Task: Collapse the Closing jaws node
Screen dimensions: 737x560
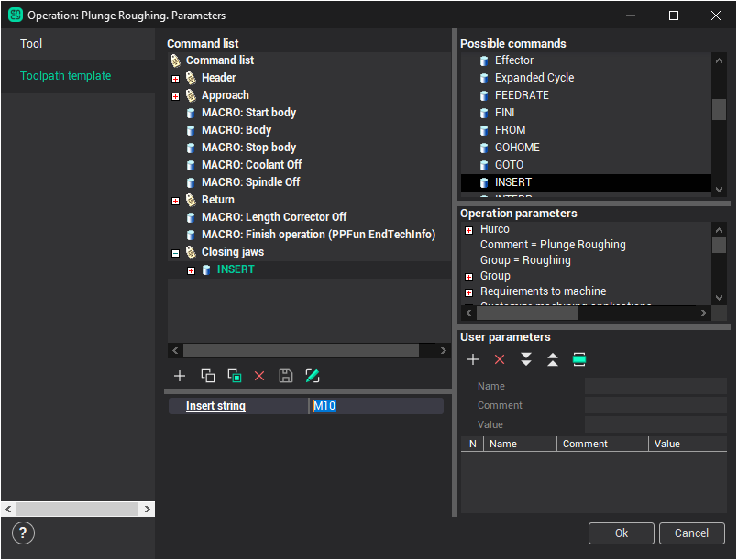Action: click(x=175, y=253)
